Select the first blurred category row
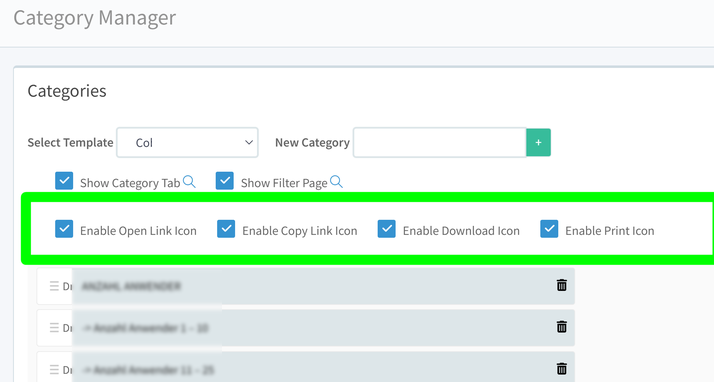714x382 pixels. [306, 286]
